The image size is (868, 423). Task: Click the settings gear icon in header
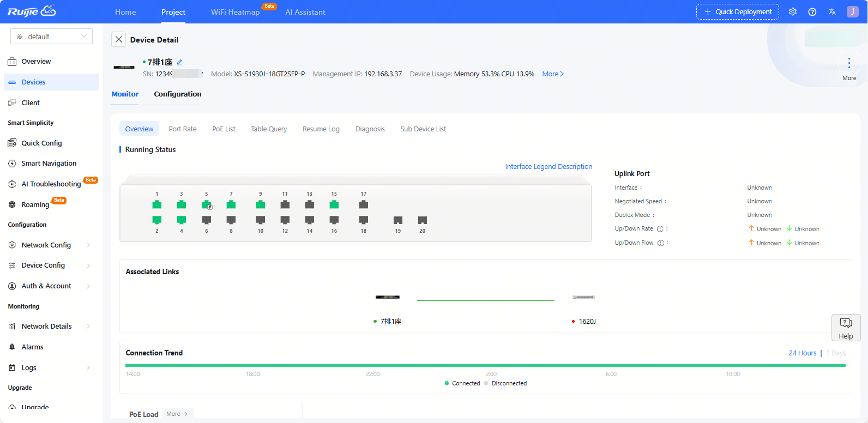[793, 12]
